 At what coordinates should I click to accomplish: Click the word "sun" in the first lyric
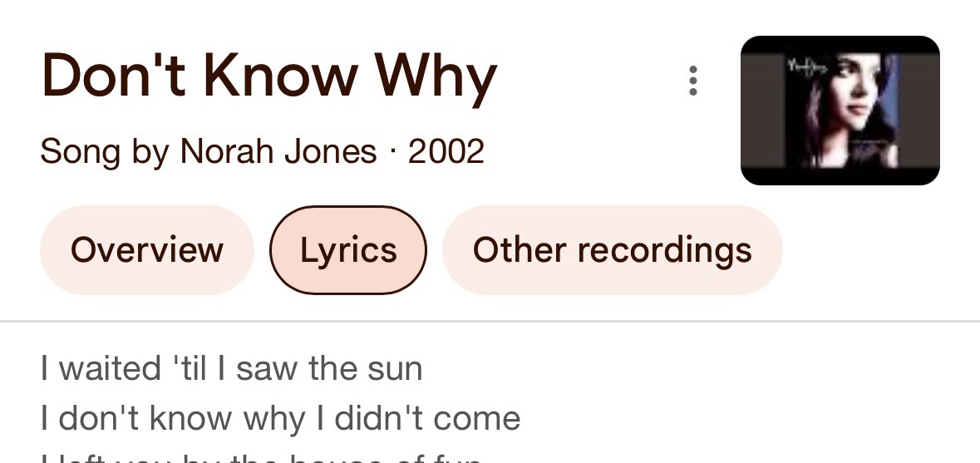point(396,368)
